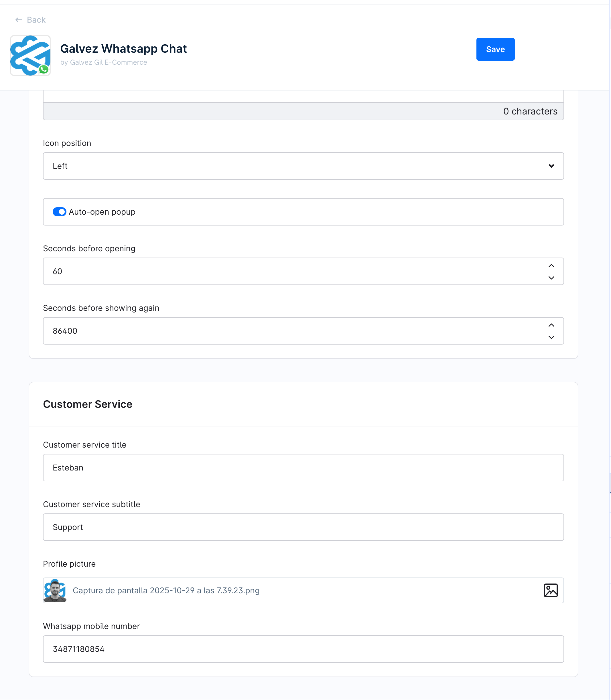Click the Back arrow icon
Screen dimensions: 611x700
19,20
